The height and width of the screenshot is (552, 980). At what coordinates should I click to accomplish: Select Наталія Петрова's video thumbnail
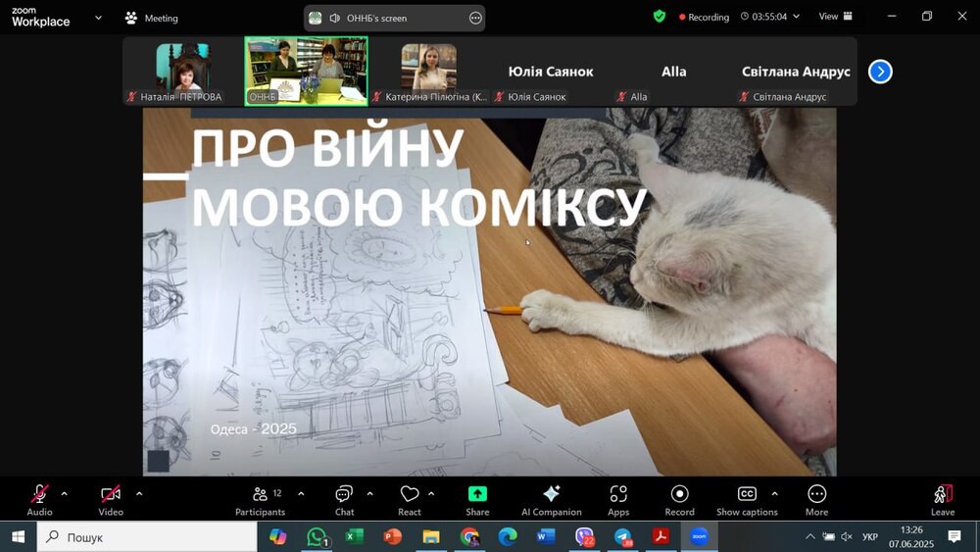(x=182, y=69)
